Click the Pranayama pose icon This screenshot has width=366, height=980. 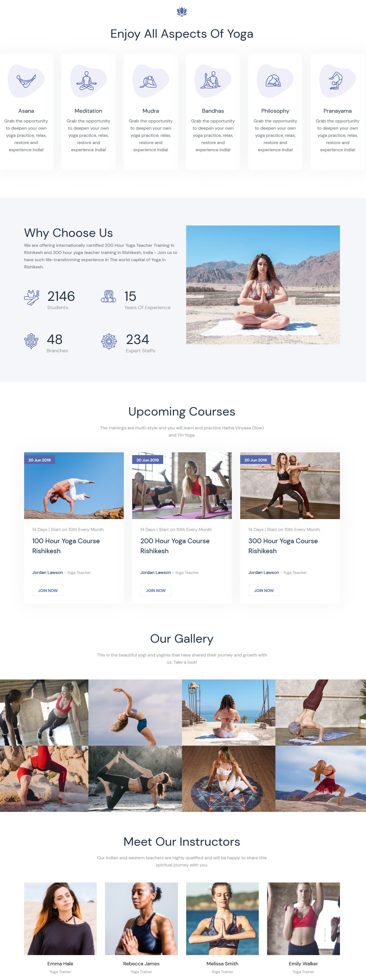point(336,80)
